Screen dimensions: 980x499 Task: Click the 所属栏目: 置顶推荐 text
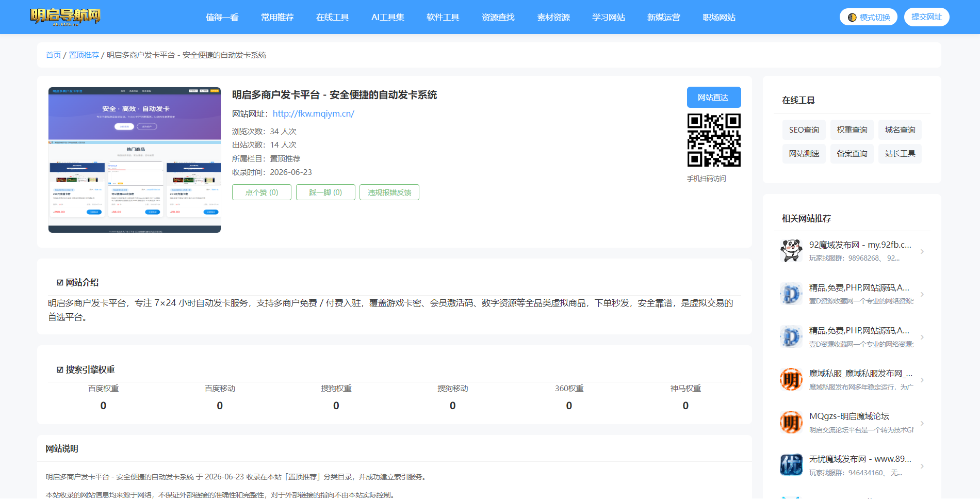pos(266,158)
